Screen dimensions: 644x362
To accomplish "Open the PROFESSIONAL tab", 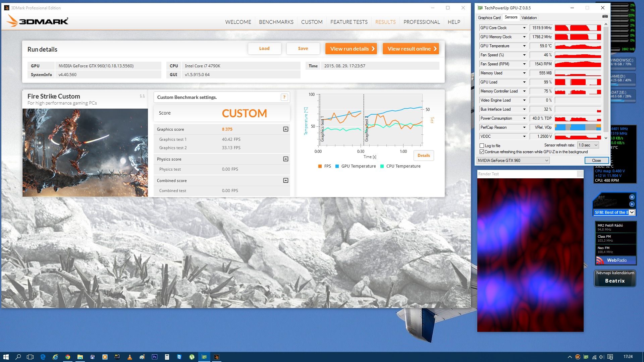I will (x=422, y=22).
